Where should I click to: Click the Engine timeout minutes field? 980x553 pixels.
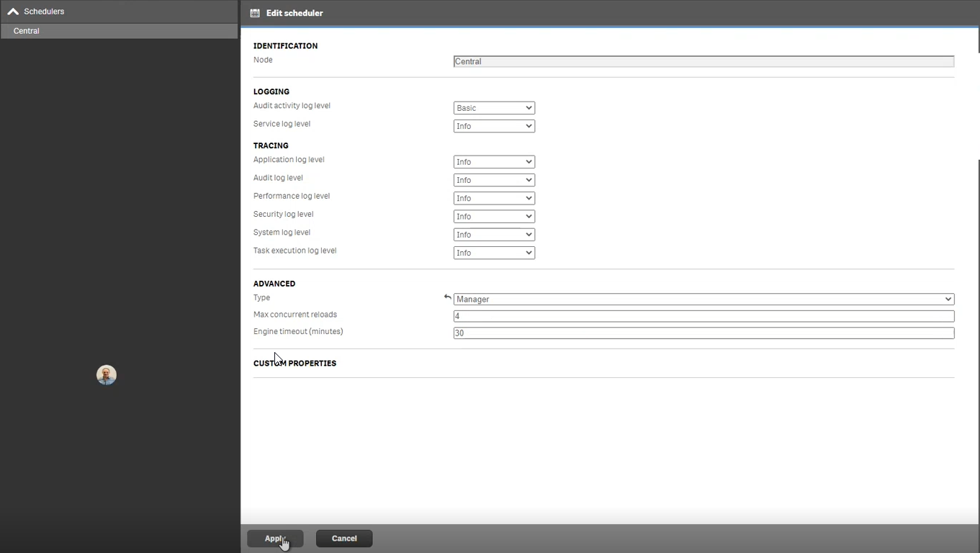703,333
